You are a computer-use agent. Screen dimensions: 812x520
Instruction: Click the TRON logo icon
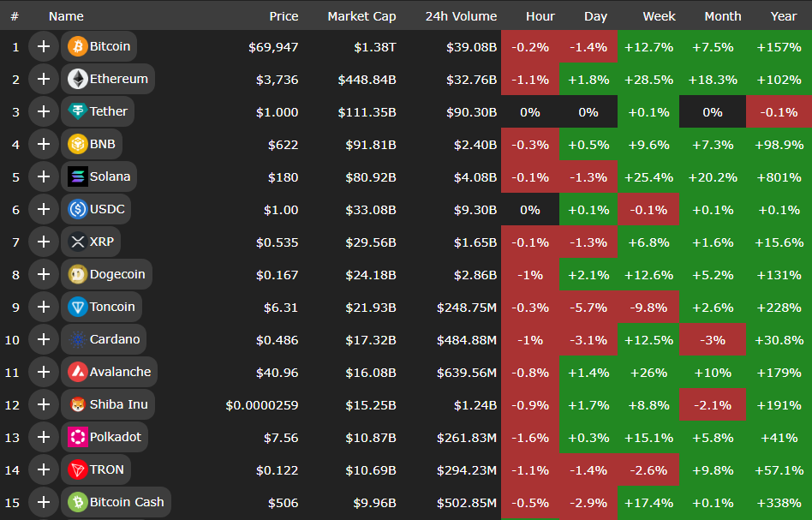pos(78,469)
